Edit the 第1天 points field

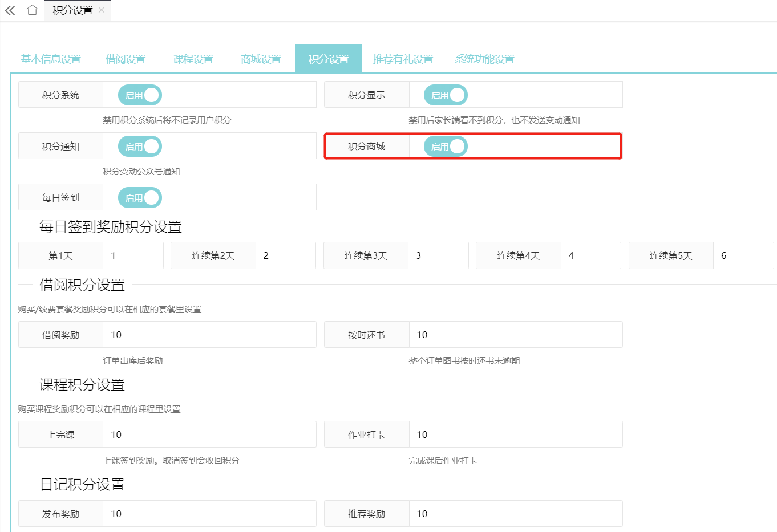[x=133, y=255]
